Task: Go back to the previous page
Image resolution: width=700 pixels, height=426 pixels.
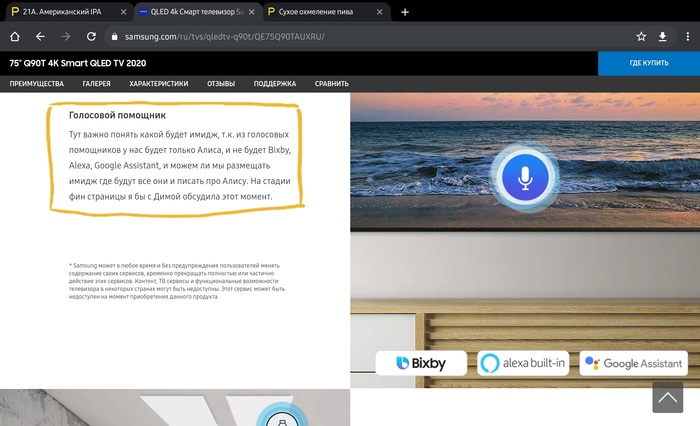Action: tap(41, 36)
